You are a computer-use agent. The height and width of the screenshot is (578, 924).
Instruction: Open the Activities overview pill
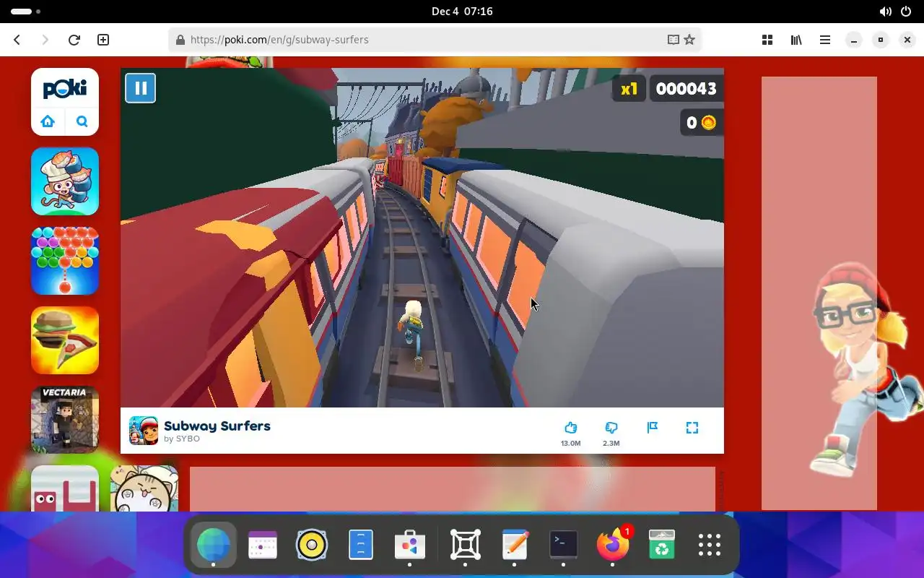tap(25, 12)
